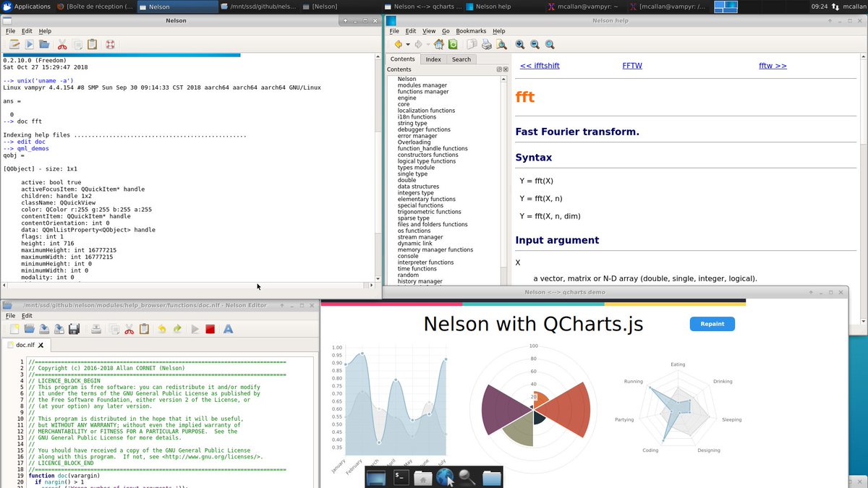The image size is (868, 488).
Task: Click the Applications menu in top panel
Action: (x=27, y=7)
